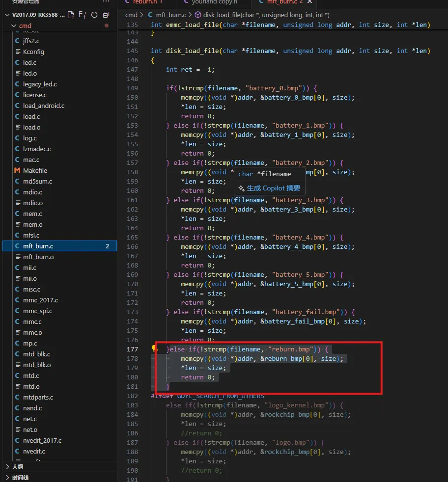Create a new folder in the explorer
Viewport: 448px width, 482px height.
pos(83,15)
